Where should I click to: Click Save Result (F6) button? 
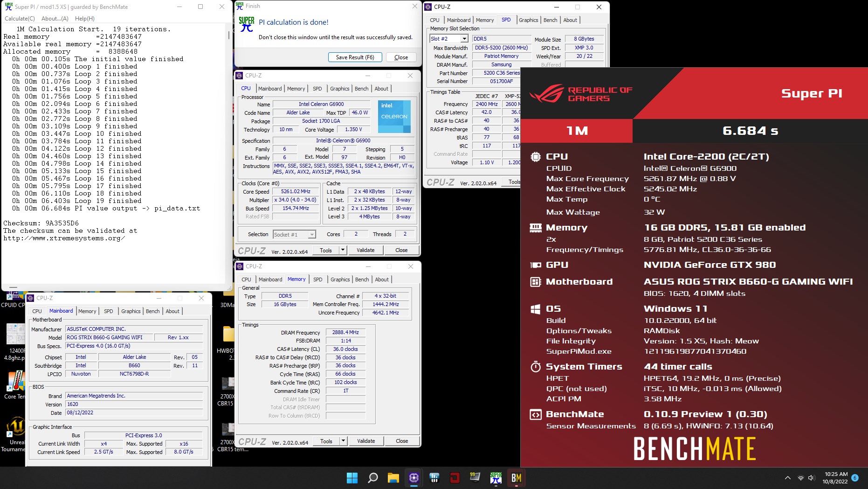click(355, 57)
